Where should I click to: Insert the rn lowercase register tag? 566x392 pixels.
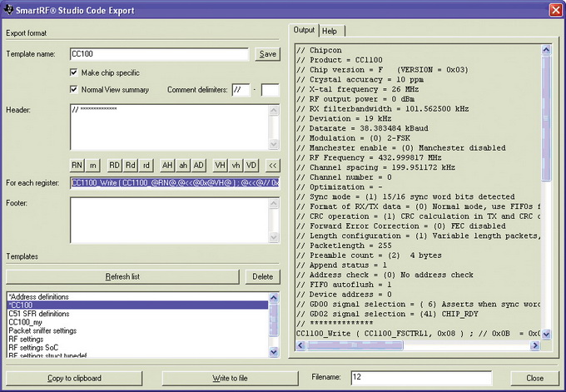point(92,166)
